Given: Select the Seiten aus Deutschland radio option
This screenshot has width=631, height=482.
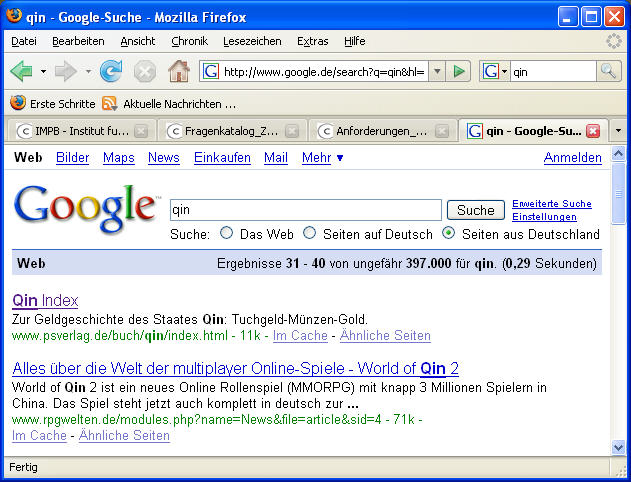Looking at the screenshot, I should pos(448,233).
